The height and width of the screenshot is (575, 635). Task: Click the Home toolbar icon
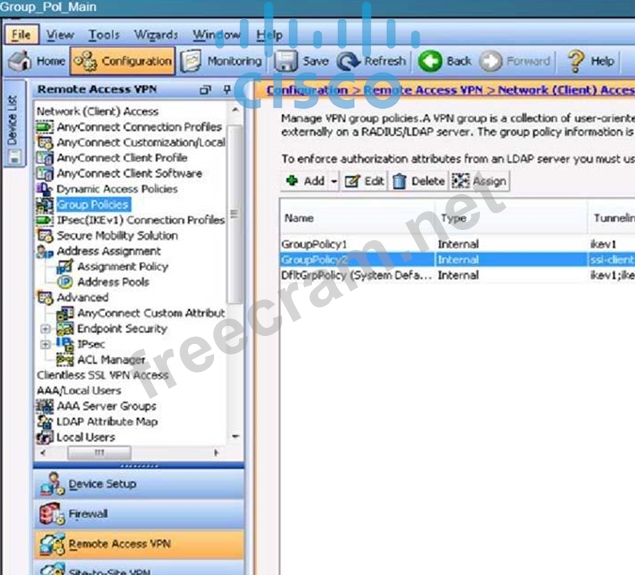(37, 61)
